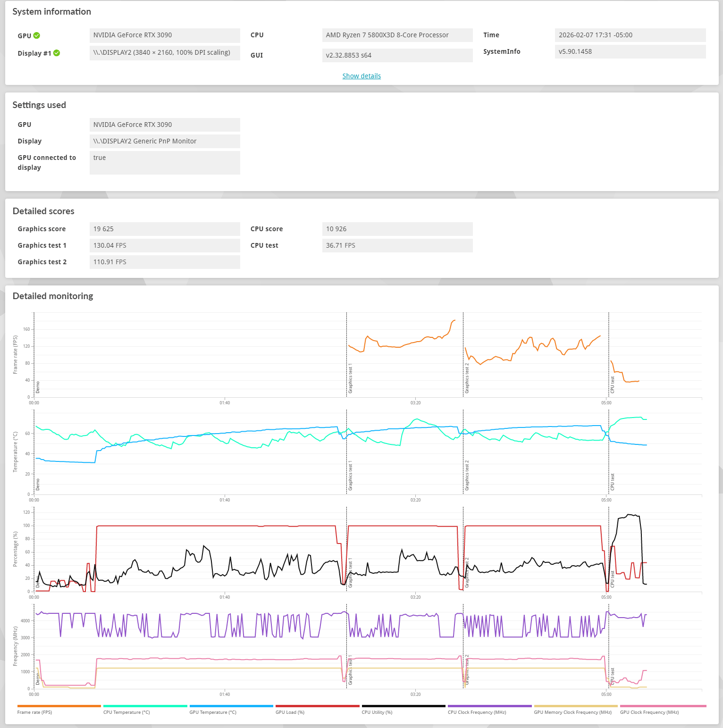Click the Detailed monitoring heading
The height and width of the screenshot is (728, 723).
(x=53, y=296)
